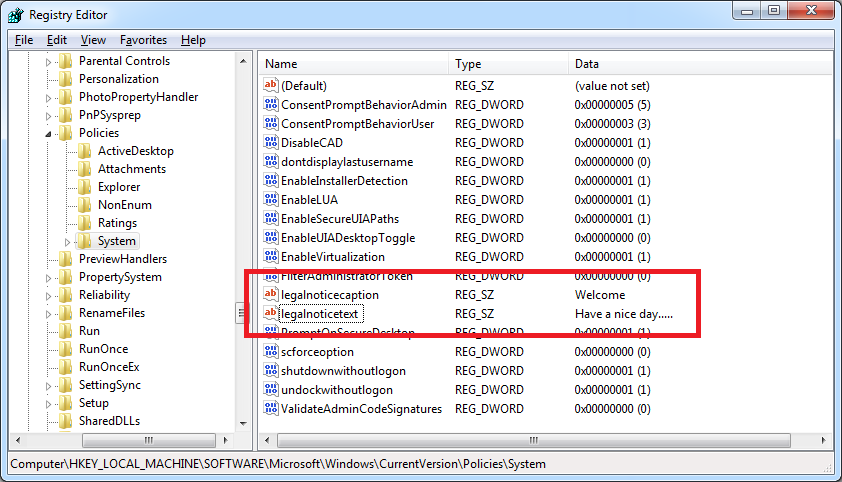The width and height of the screenshot is (842, 482).
Task: Expand the System key arrow
Action: 67,241
